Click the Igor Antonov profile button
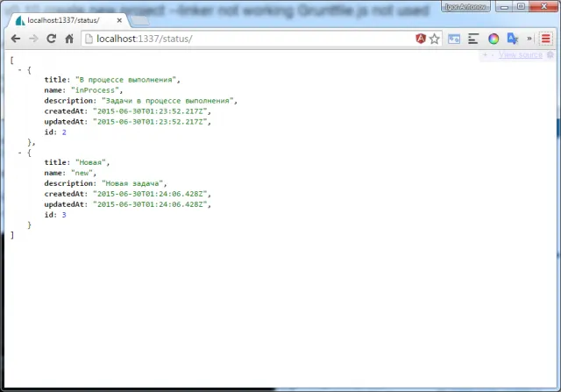The height and width of the screenshot is (392, 561). click(x=465, y=6)
